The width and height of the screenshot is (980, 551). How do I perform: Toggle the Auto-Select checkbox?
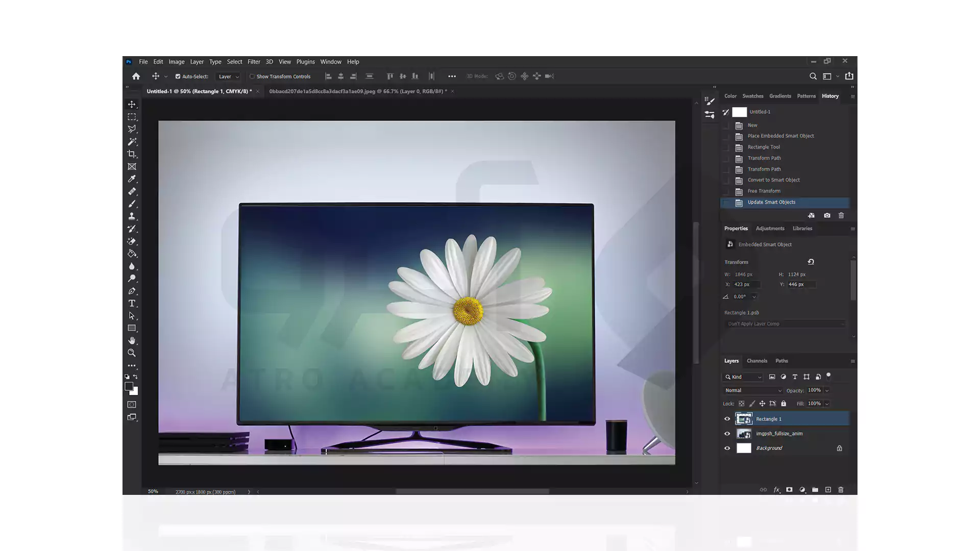(178, 77)
